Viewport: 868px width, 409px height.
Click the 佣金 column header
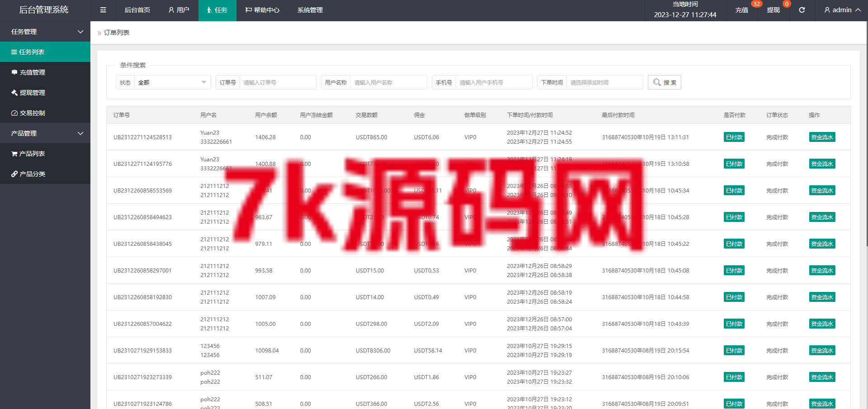click(420, 115)
